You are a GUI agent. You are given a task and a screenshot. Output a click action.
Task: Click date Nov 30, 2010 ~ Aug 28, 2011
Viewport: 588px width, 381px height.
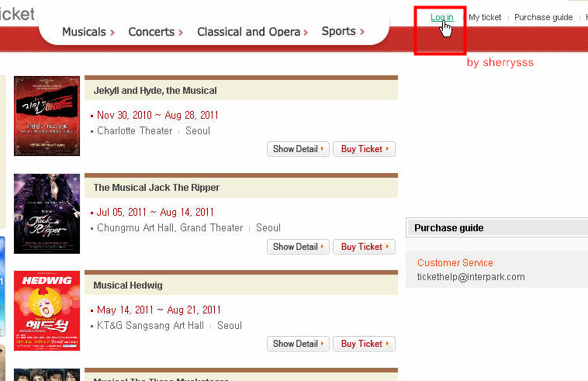click(x=157, y=115)
